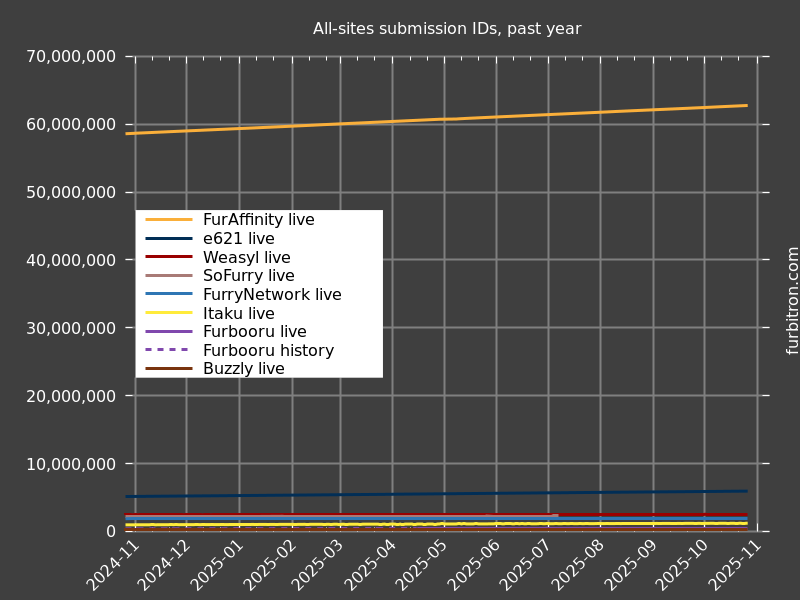Screen dimensions: 800x600
Task: Click the Furbooru live legend label
Action: pos(254,332)
